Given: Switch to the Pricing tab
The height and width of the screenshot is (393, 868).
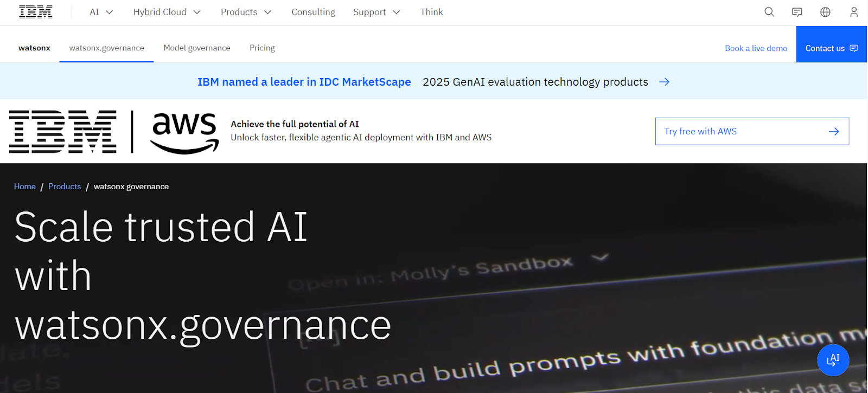Looking at the screenshot, I should [x=262, y=48].
